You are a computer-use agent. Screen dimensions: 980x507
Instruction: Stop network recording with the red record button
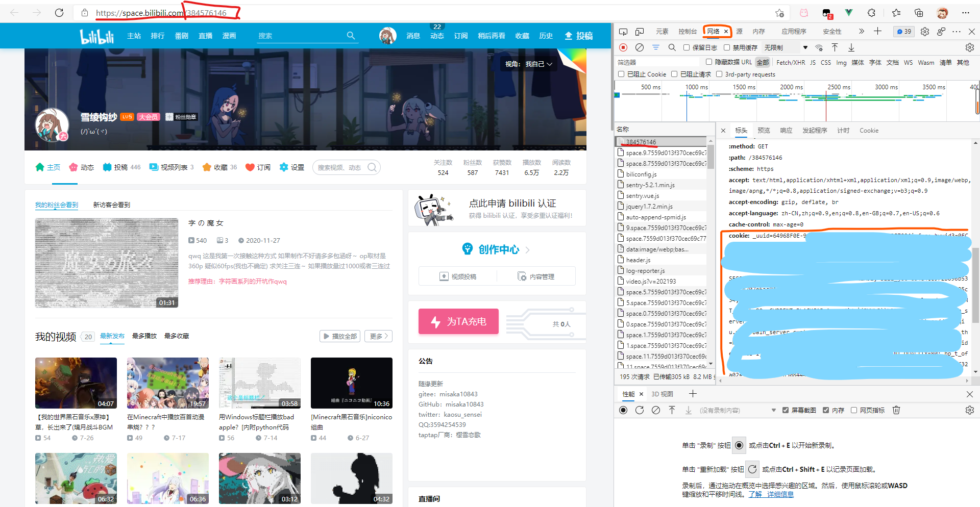pos(623,47)
